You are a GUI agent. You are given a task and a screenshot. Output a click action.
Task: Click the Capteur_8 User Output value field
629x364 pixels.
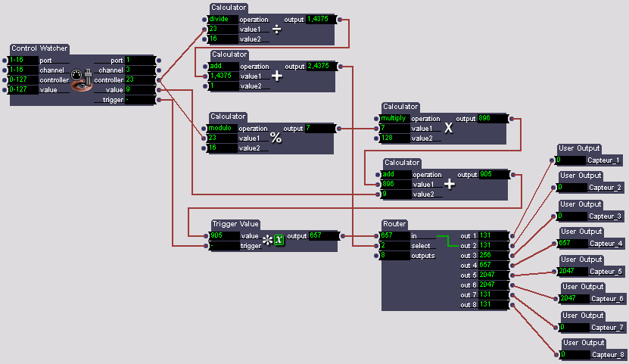574,354
